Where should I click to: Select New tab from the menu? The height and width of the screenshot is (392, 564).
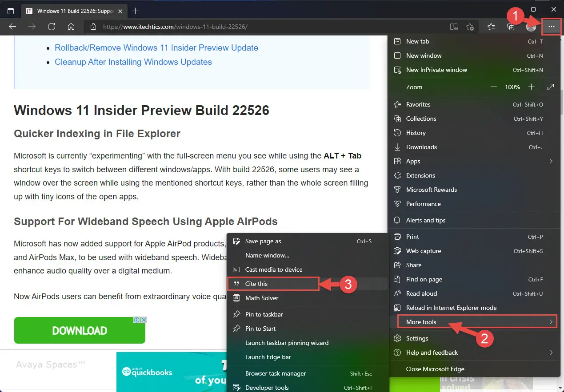473,41
